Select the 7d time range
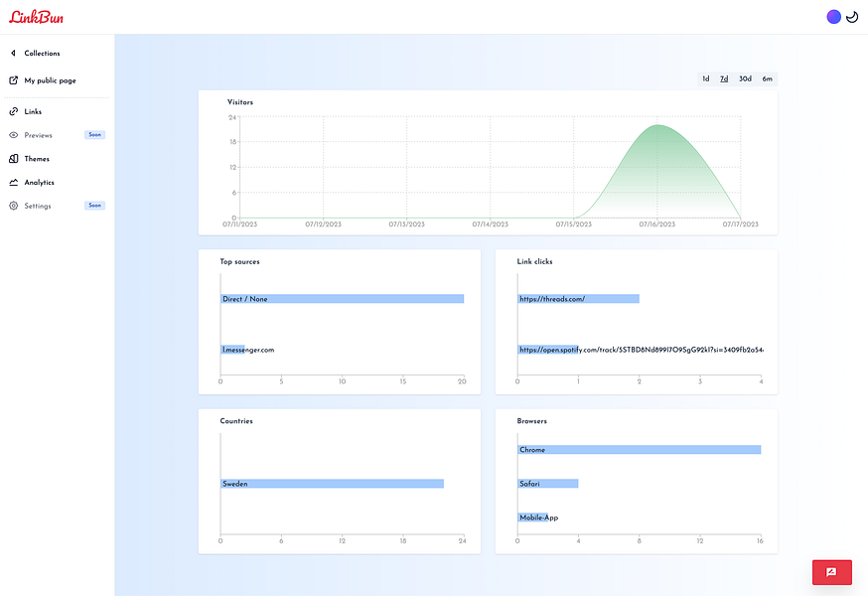Image resolution: width=868 pixels, height=596 pixels. [724, 78]
